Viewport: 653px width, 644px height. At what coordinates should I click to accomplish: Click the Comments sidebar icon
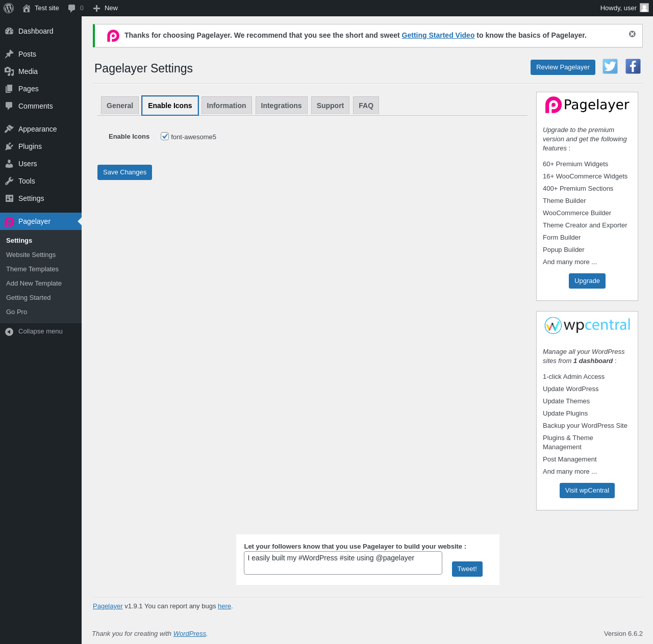coord(9,106)
